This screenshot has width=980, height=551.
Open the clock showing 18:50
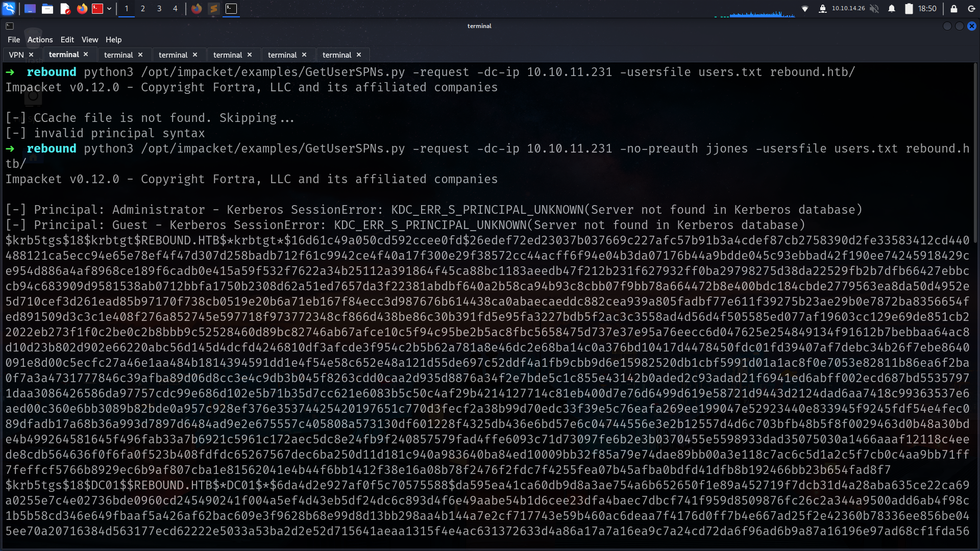927,9
